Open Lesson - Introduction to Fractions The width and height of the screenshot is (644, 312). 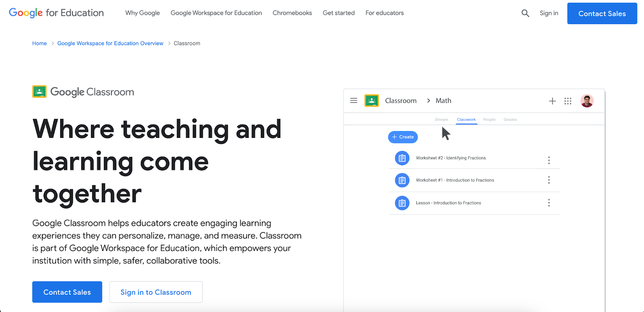[x=448, y=203]
